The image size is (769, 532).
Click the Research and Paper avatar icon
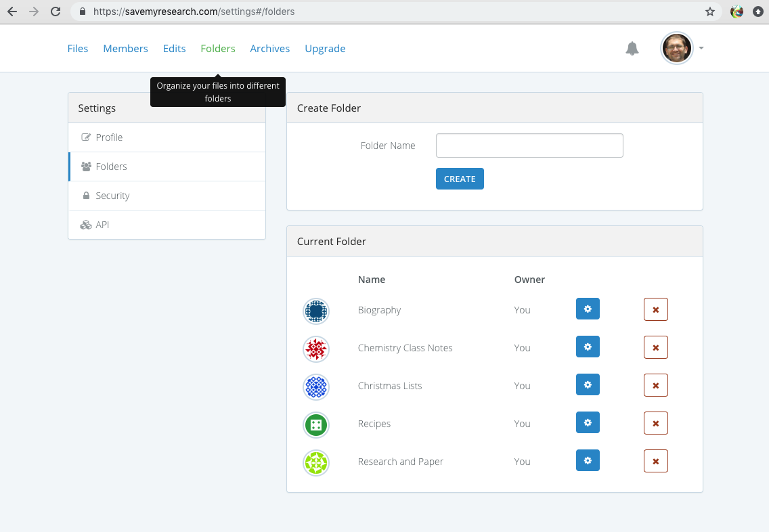pos(316,463)
